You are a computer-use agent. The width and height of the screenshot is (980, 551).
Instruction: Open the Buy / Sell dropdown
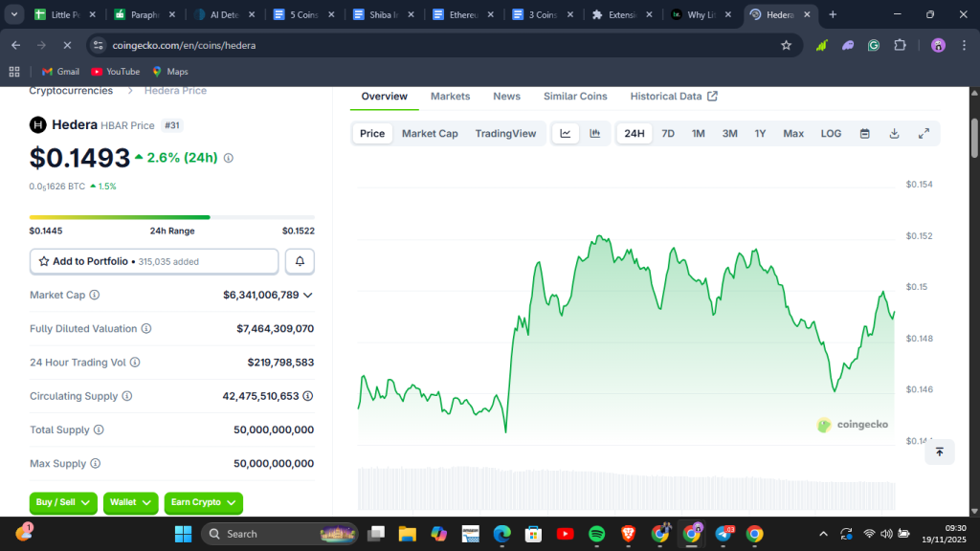[64, 502]
